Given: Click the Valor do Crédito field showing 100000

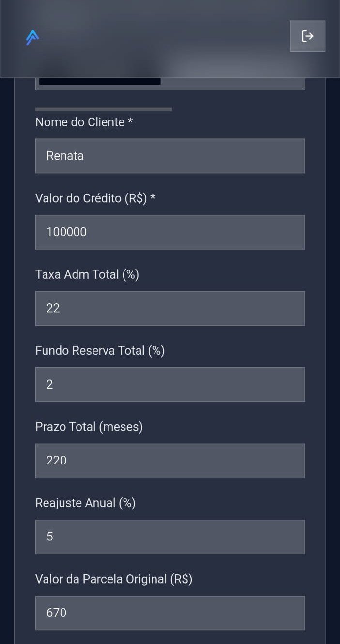Looking at the screenshot, I should click(170, 232).
